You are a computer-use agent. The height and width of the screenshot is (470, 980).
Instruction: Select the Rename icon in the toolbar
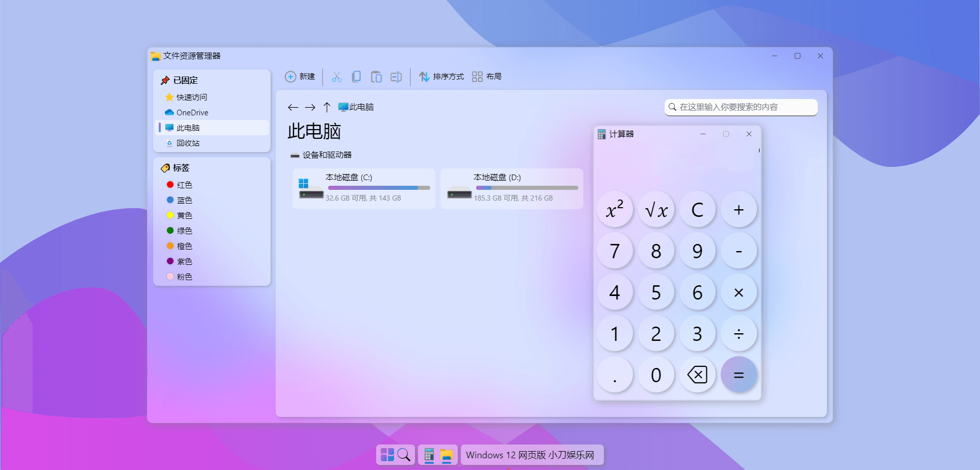click(396, 76)
